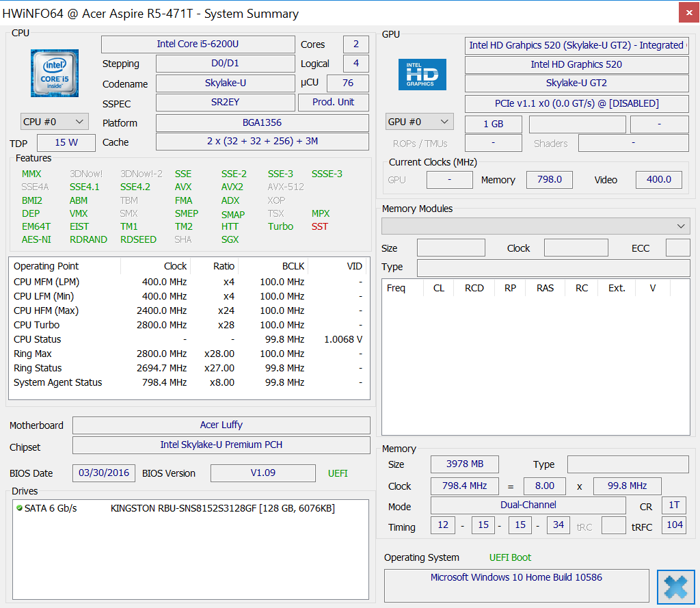Click the Acer Luffy motherboard field
Viewport: 700px width, 608px height.
[221, 425]
